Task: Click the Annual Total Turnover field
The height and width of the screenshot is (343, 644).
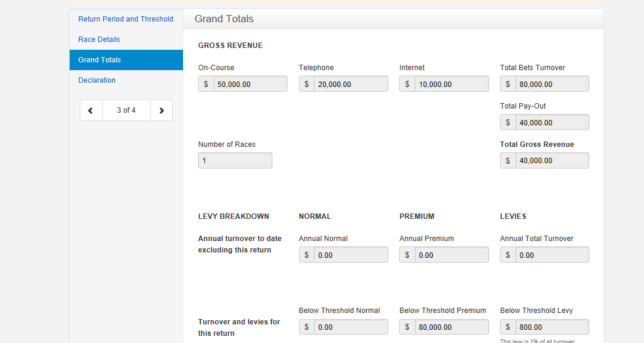Action: click(552, 255)
